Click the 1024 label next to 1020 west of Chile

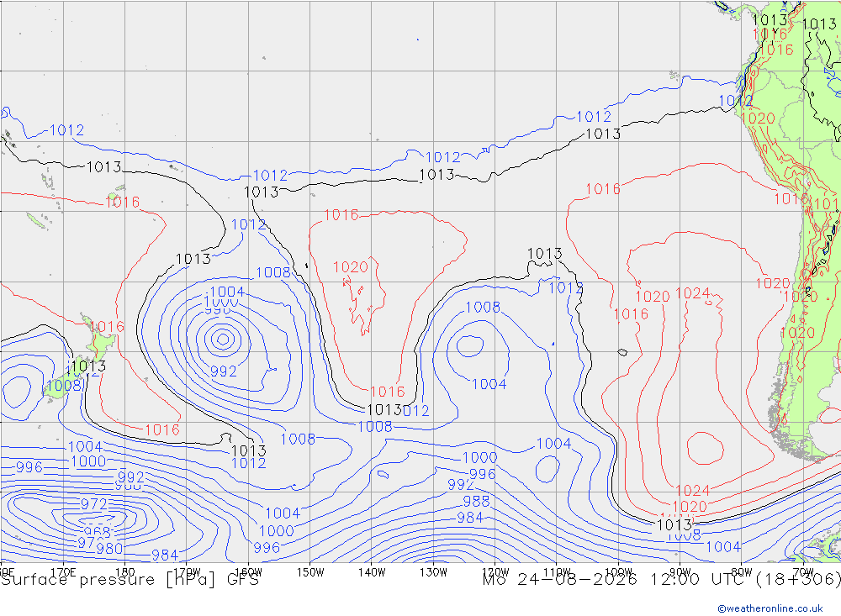[x=692, y=293]
